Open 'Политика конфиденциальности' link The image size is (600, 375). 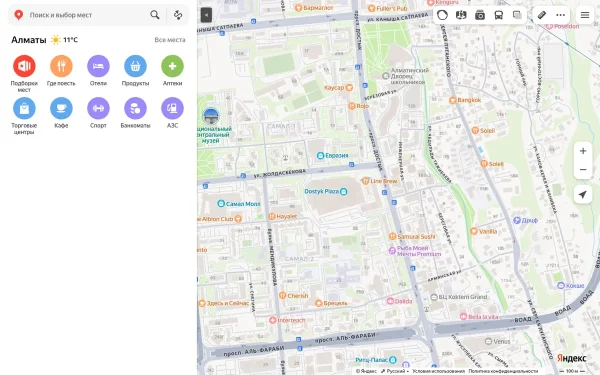(503, 371)
